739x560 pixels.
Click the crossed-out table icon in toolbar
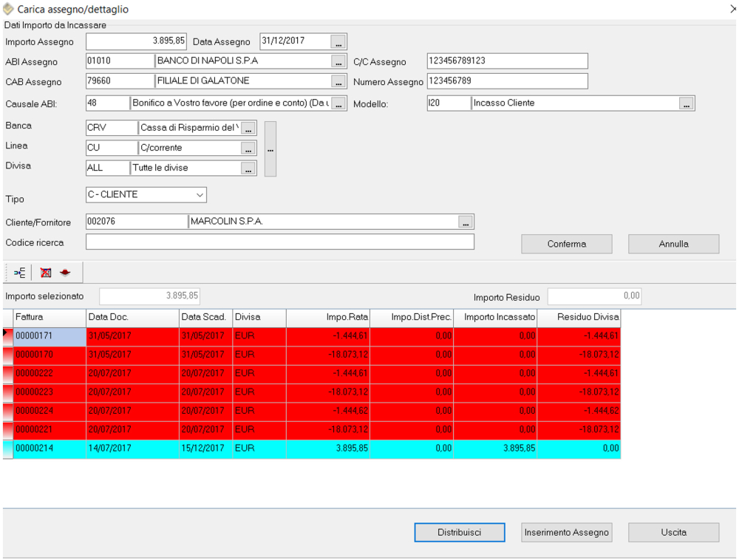(x=46, y=273)
